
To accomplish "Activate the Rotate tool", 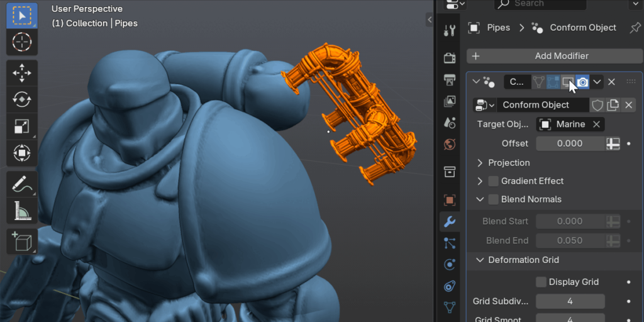I will [x=22, y=99].
